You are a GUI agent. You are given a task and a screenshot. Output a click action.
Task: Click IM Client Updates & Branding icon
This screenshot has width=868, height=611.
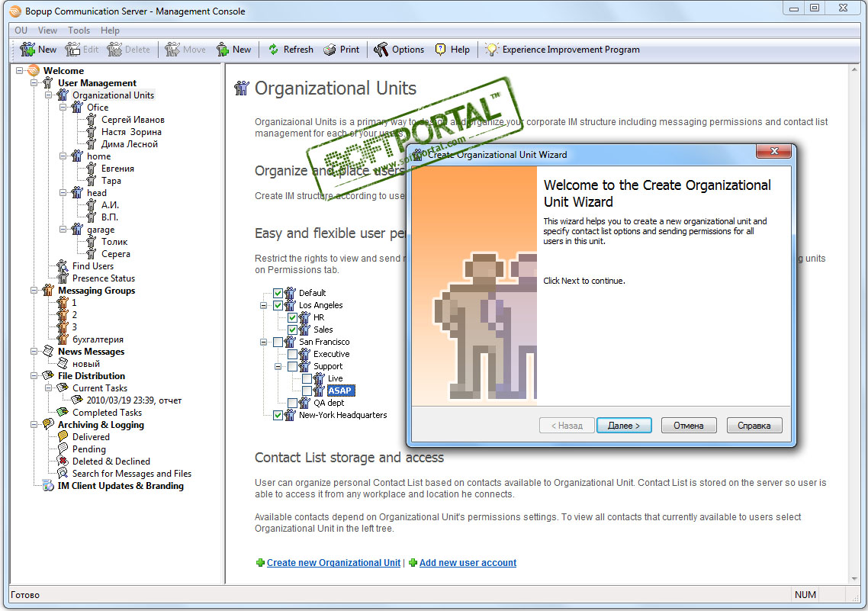[49, 485]
